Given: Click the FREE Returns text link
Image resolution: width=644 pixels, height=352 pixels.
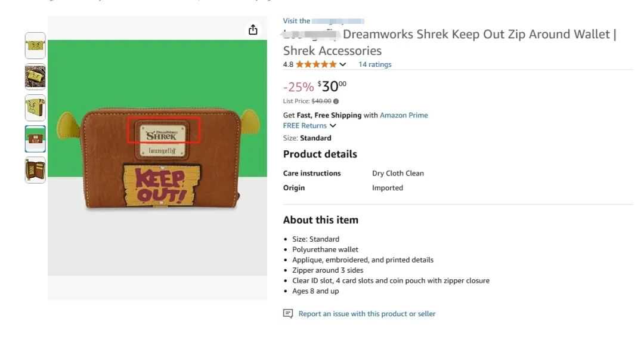Looking at the screenshot, I should click(305, 126).
